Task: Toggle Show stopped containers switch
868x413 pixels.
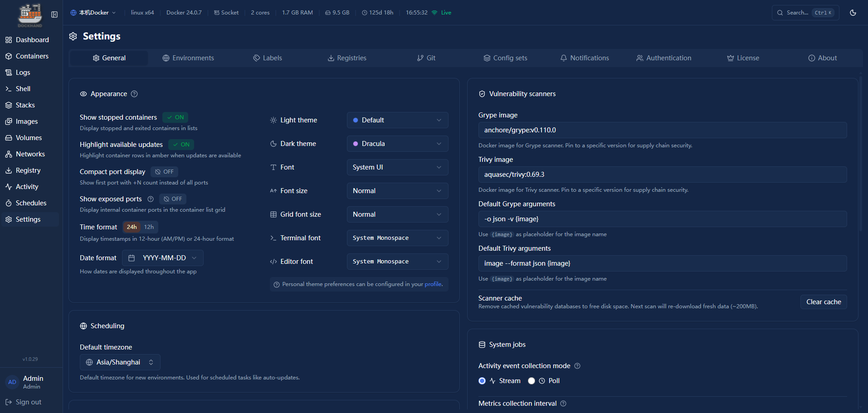Action: tap(176, 117)
